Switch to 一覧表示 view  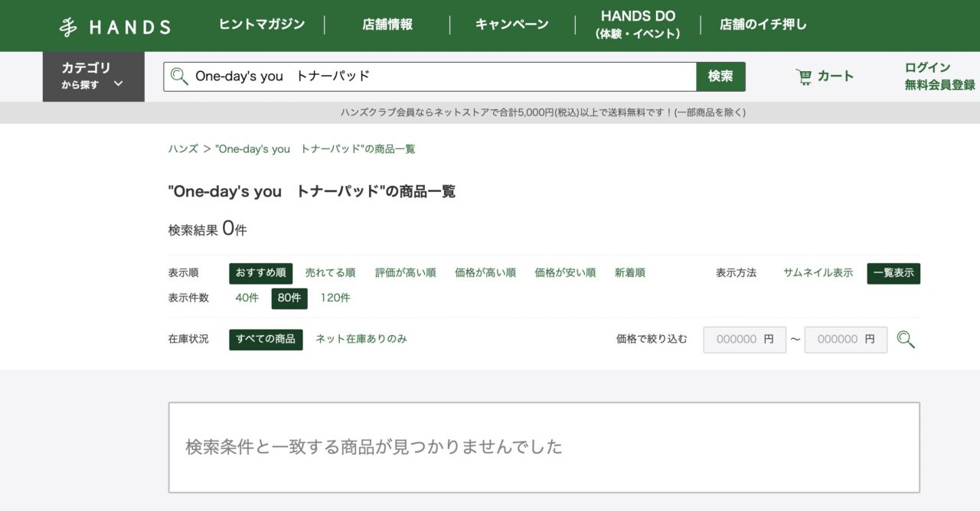893,273
